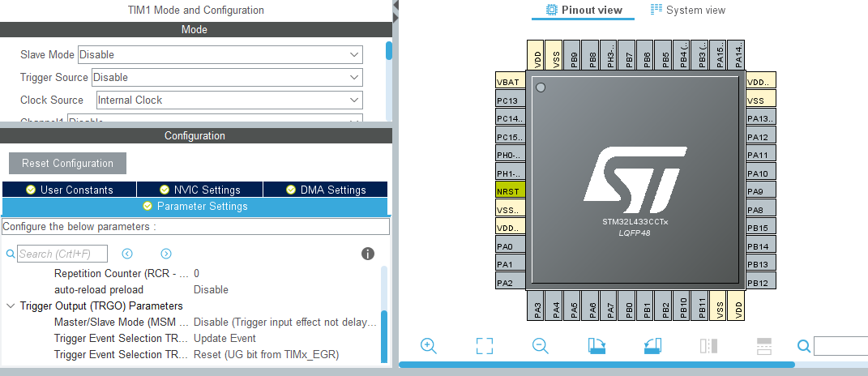Select pin PB9 on top edge
This screenshot has height=376, width=868.
coord(574,55)
